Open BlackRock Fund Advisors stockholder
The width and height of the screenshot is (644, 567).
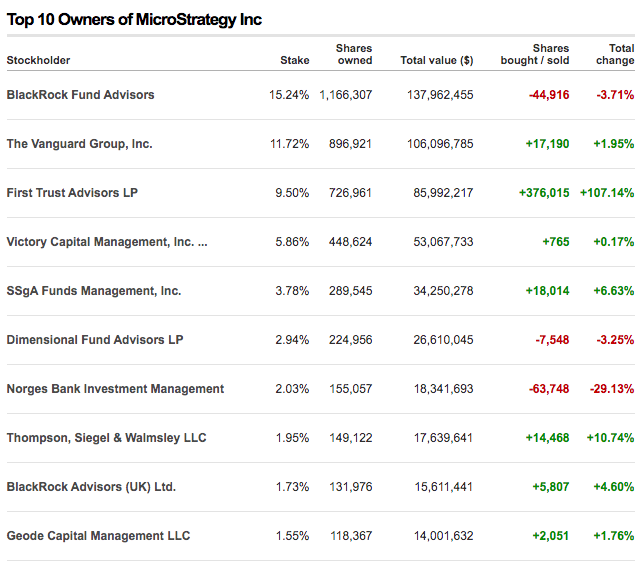(x=80, y=95)
